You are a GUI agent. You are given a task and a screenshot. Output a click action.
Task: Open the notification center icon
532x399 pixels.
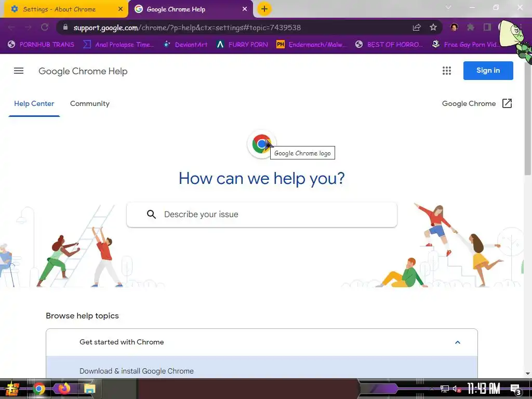516,389
